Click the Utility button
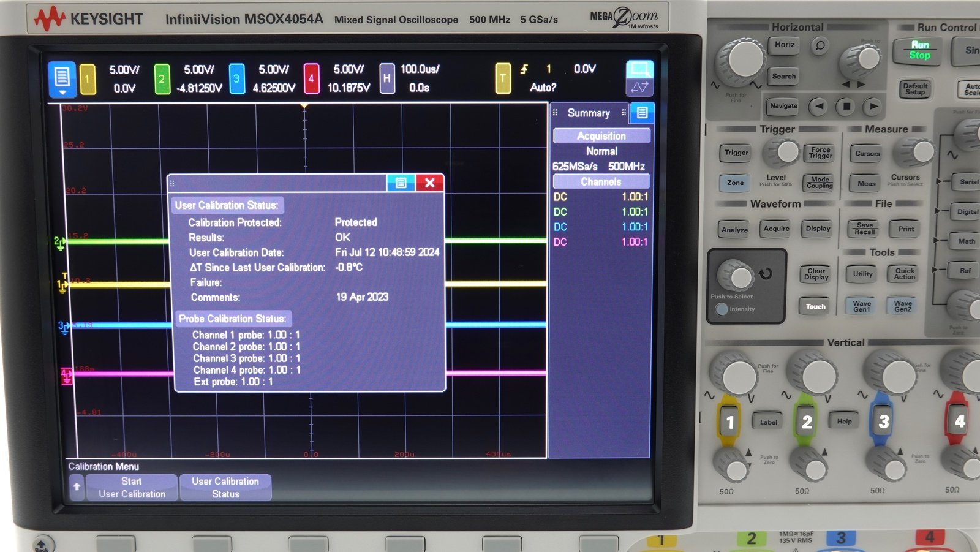 coord(862,274)
